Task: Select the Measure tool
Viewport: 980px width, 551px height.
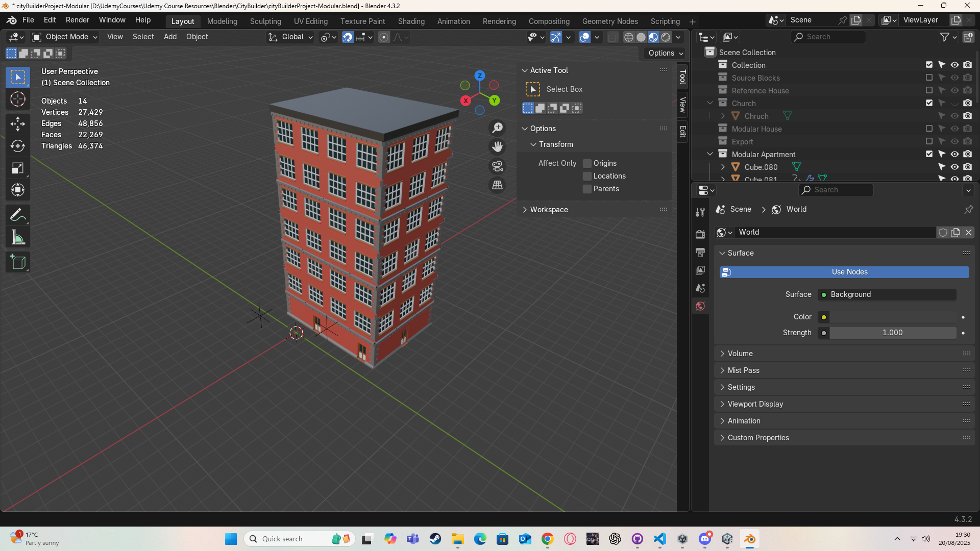Action: (x=18, y=237)
